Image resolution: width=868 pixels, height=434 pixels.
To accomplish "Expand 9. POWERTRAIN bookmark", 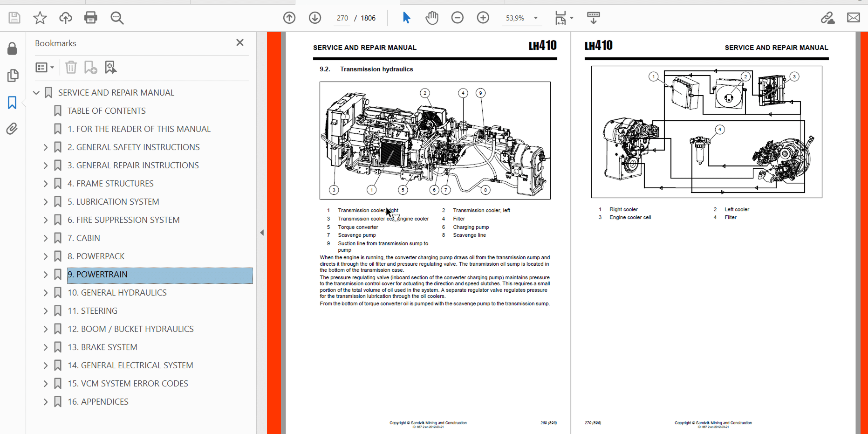I will (46, 275).
